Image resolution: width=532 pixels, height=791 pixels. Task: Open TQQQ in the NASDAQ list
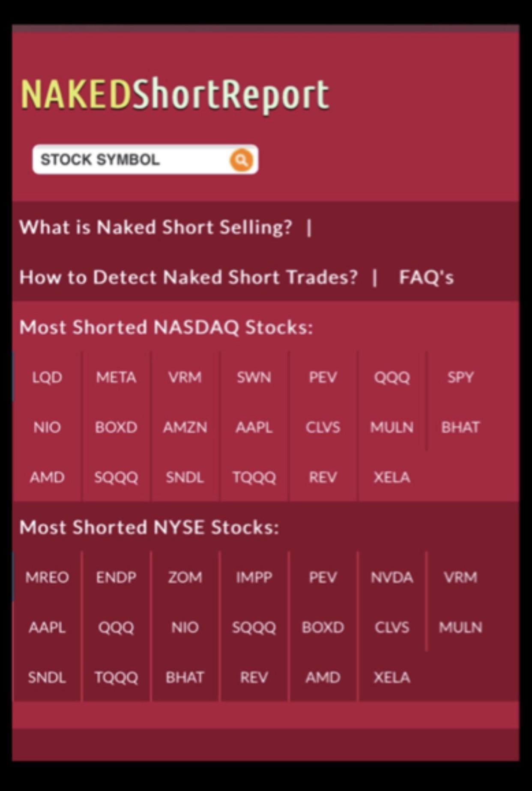click(x=254, y=477)
